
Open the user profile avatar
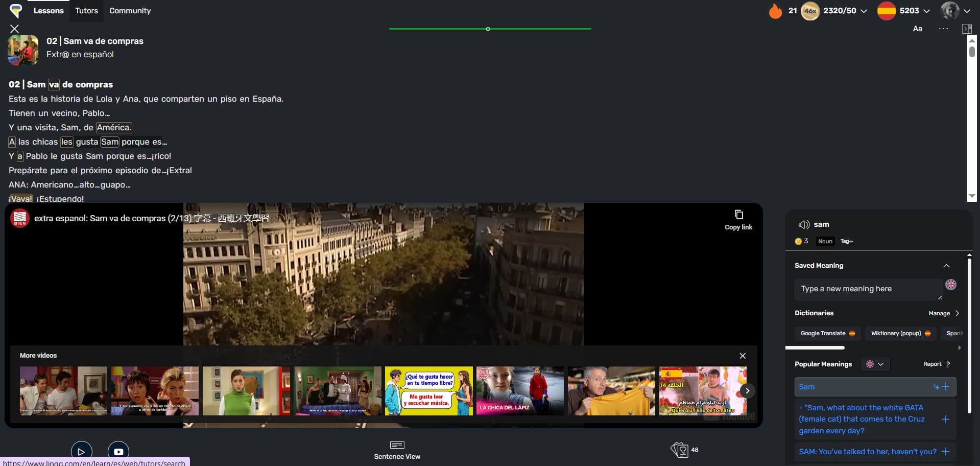(950, 11)
